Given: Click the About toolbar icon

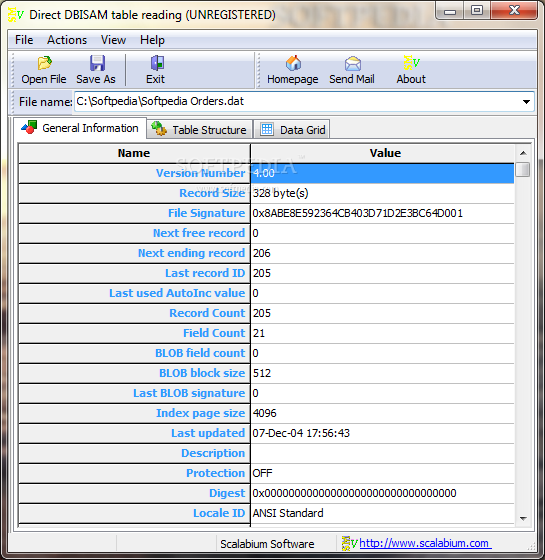Looking at the screenshot, I should click(x=411, y=62).
